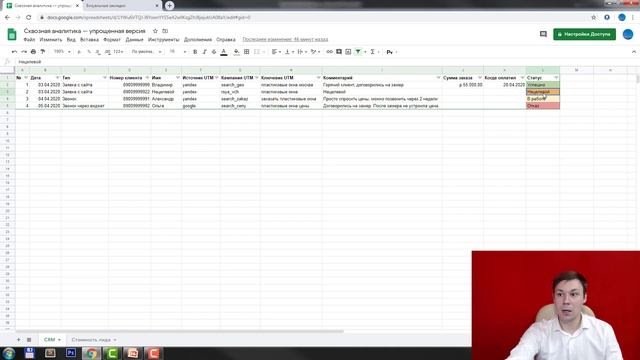Select the Paint format roller icon
This screenshot has height=360, width=640.
click(43, 52)
